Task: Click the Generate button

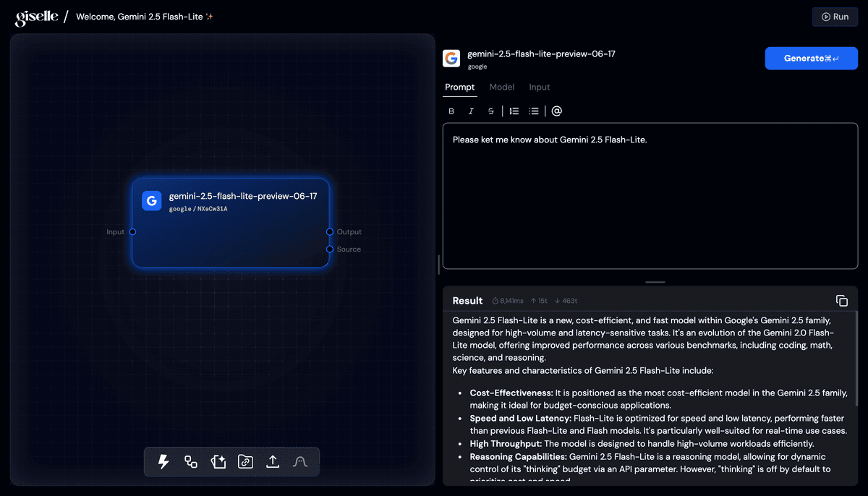Action: tap(811, 59)
